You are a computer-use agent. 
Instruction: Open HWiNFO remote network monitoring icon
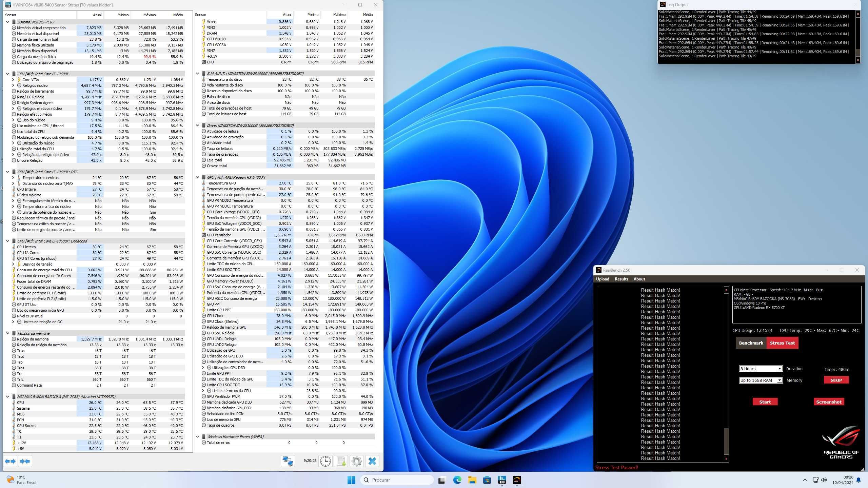288,461
